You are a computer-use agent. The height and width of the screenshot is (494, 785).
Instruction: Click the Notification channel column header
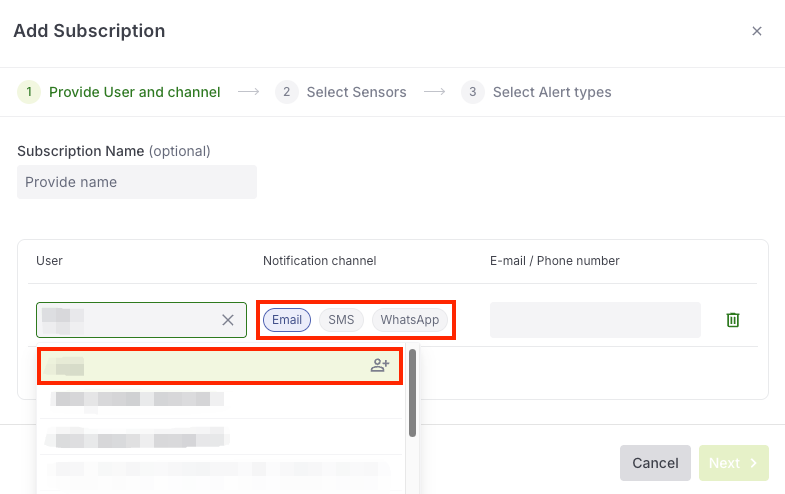[319, 261]
